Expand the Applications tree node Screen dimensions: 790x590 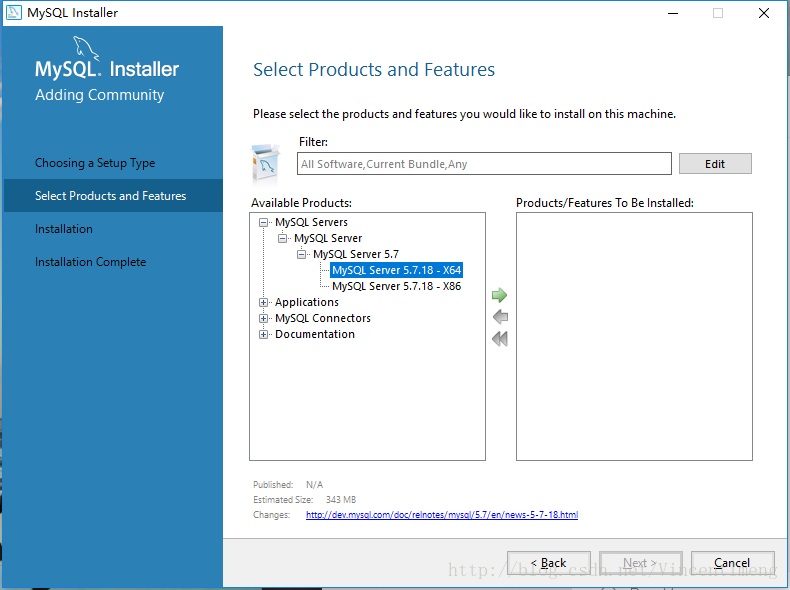(x=264, y=302)
